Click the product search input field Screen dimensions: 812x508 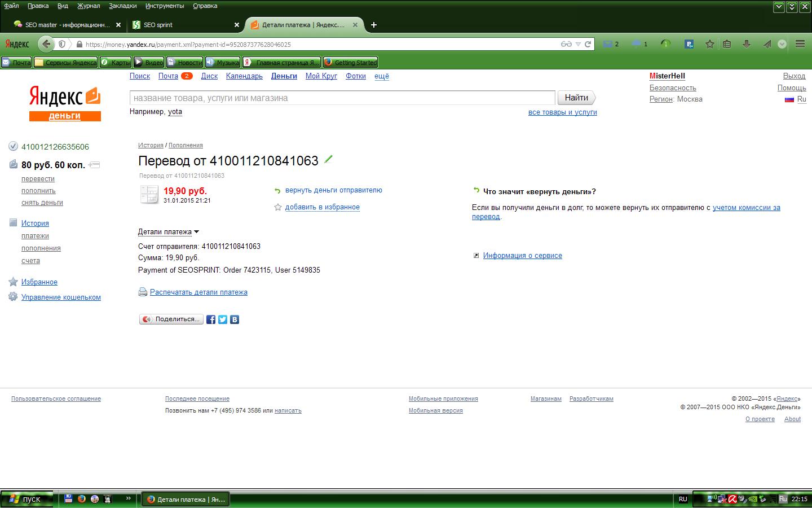coord(342,98)
